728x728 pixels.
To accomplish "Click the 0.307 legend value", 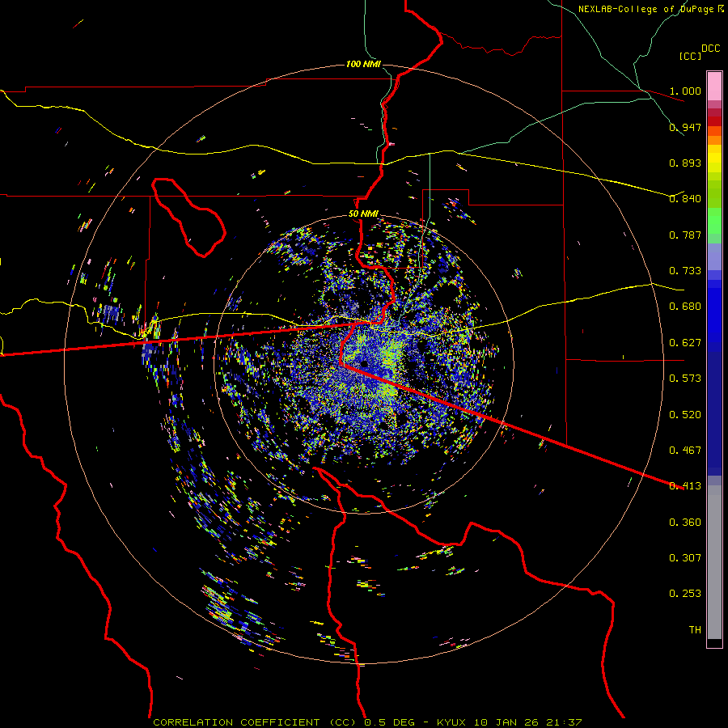I will (x=685, y=558).
